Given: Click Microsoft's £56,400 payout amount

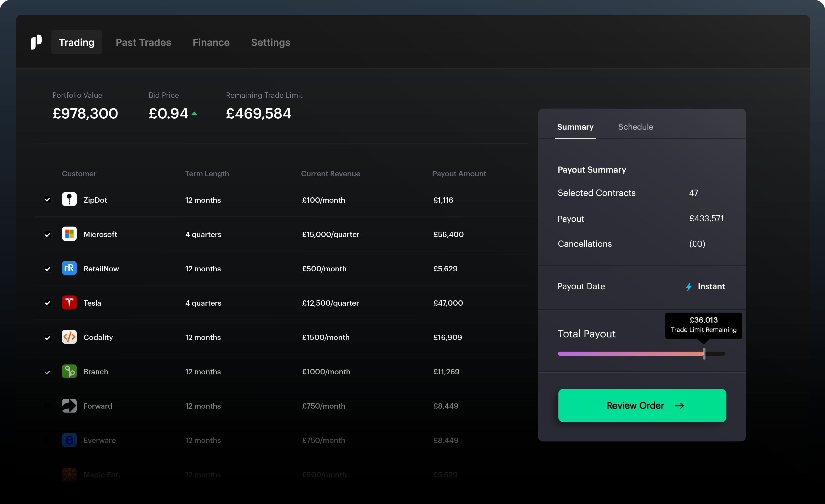Looking at the screenshot, I should (x=448, y=234).
